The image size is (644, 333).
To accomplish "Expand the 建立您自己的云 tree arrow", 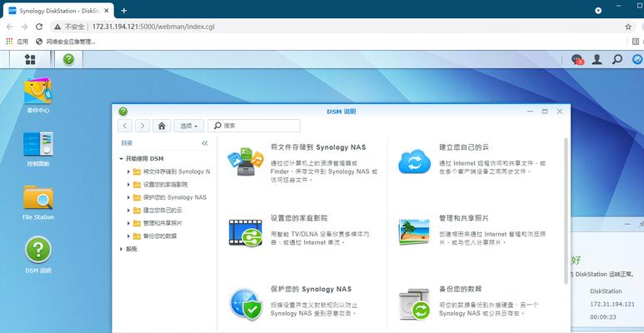I will (128, 211).
